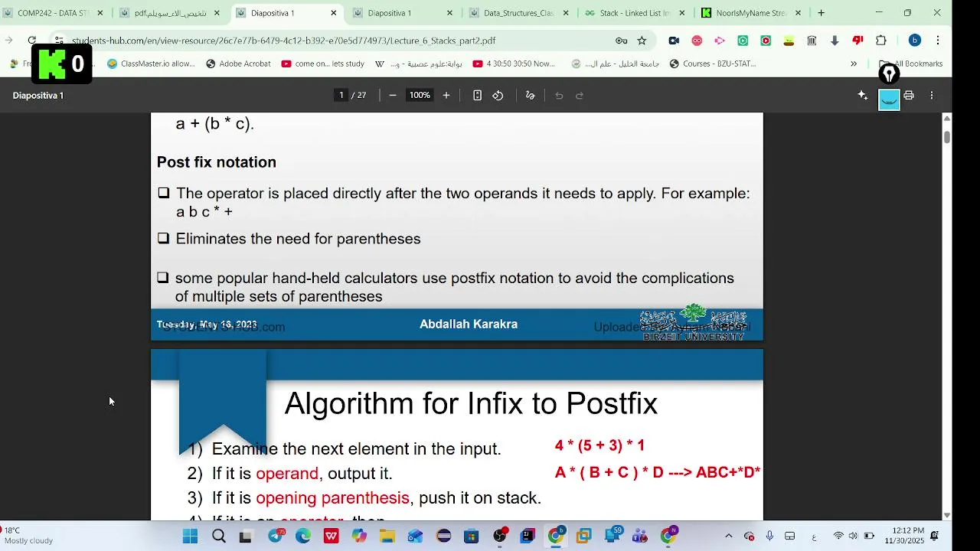The width and height of the screenshot is (980, 551).
Task: Open the clock showing 12:12 PM
Action: pyautogui.click(x=905, y=536)
